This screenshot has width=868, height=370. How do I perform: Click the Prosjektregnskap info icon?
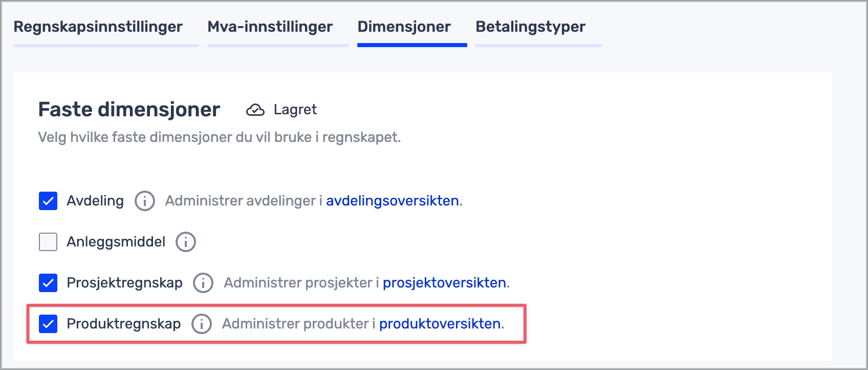tap(203, 283)
